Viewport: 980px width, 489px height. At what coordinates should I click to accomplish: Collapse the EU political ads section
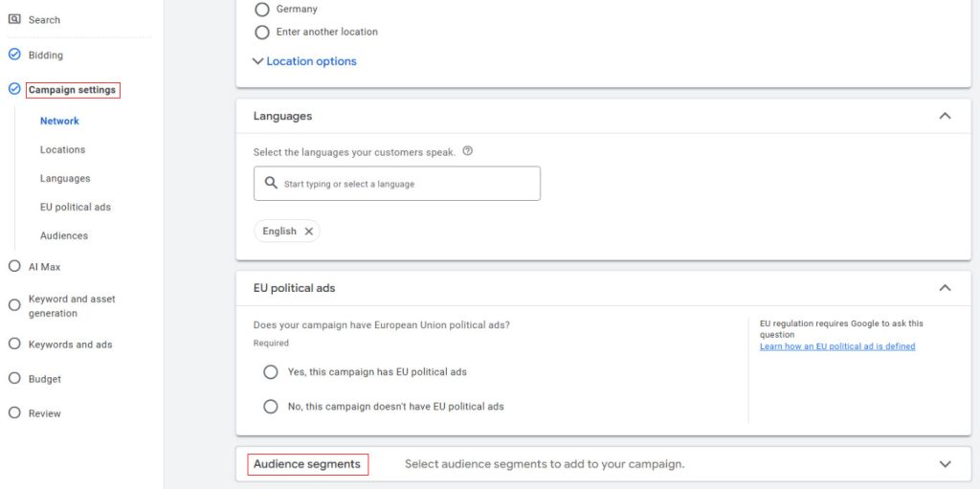[x=945, y=288]
